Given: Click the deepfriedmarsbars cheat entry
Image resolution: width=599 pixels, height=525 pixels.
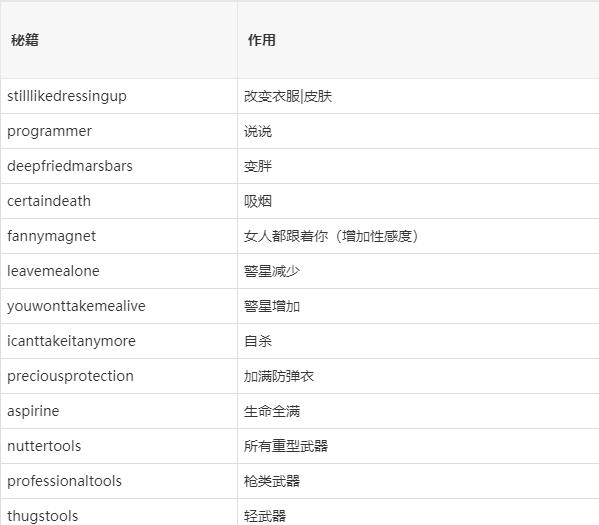Looking at the screenshot, I should coord(70,166).
